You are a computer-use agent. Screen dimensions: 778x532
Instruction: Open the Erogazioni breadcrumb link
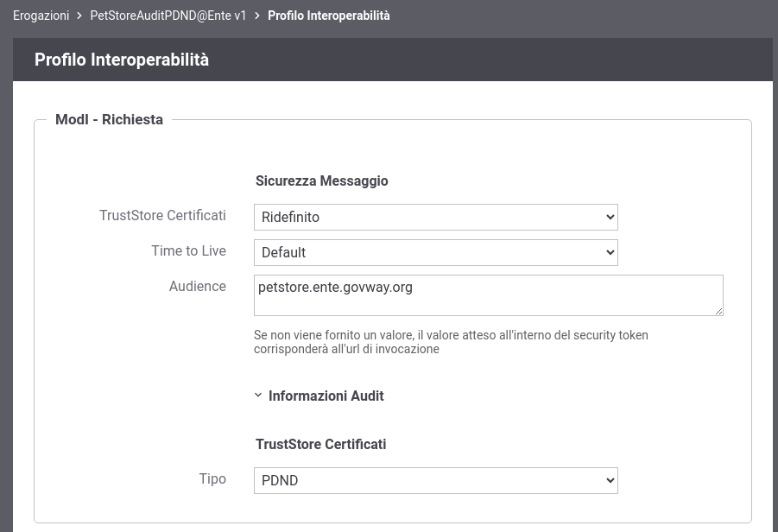(41, 16)
